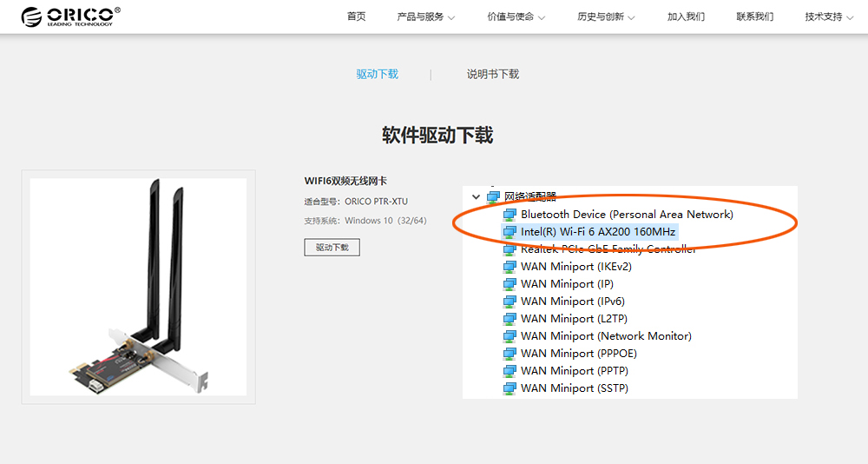Viewport: 868px width, 464px height.
Task: Select Intel(R) Wi-Fi 6 AX200 160MHz
Action: coord(598,232)
